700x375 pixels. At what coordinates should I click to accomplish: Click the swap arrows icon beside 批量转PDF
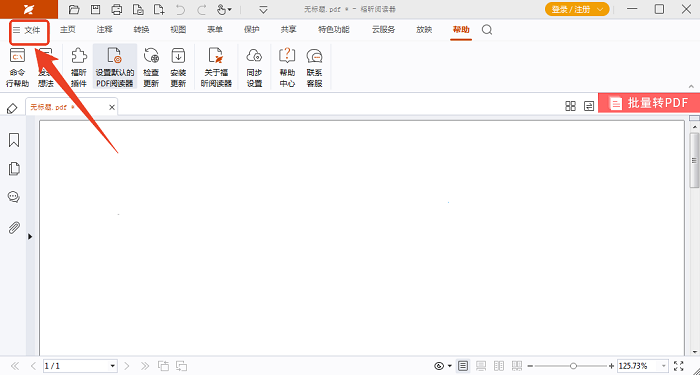coord(589,106)
